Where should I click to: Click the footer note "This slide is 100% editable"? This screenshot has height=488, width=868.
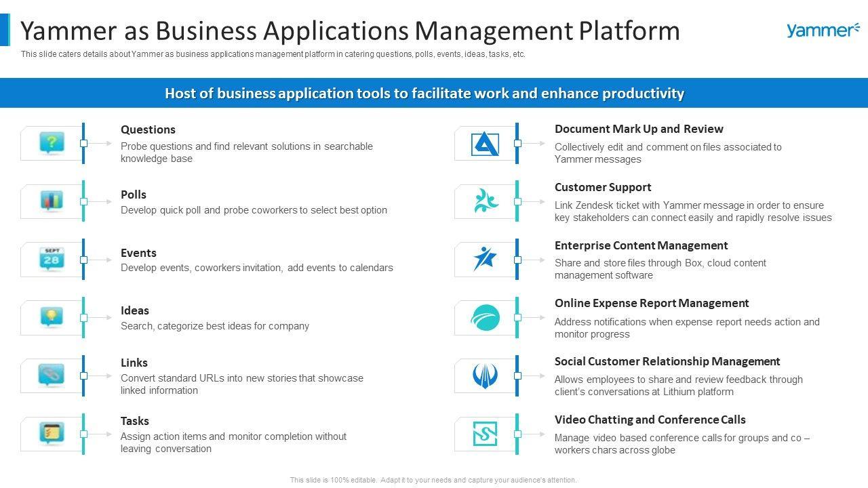pos(433,480)
